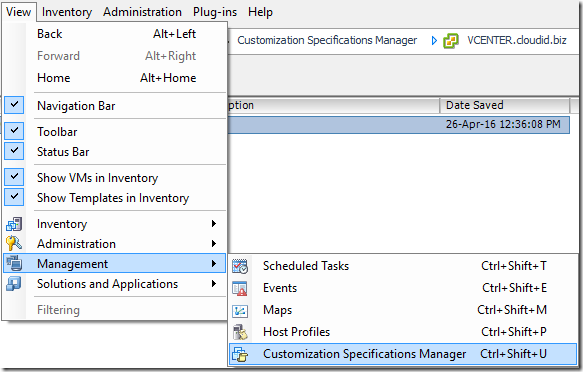The height and width of the screenshot is (372, 583).
Task: Click the Inventory icon in View menu
Action: click(14, 224)
